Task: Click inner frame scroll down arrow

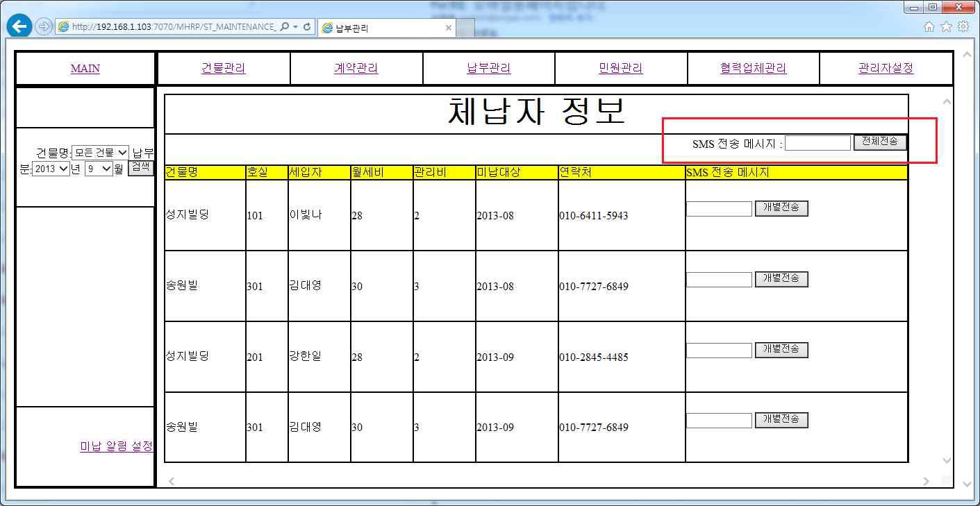Action: 946,461
